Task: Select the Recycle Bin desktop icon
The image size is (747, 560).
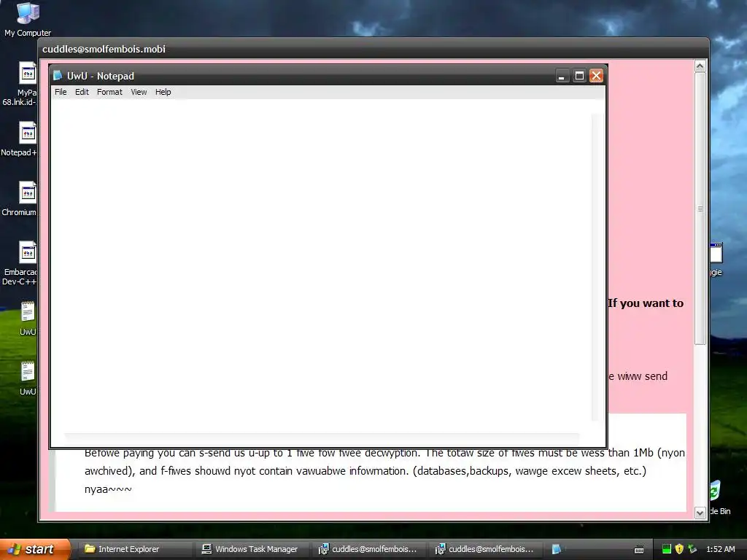Action: [720, 497]
